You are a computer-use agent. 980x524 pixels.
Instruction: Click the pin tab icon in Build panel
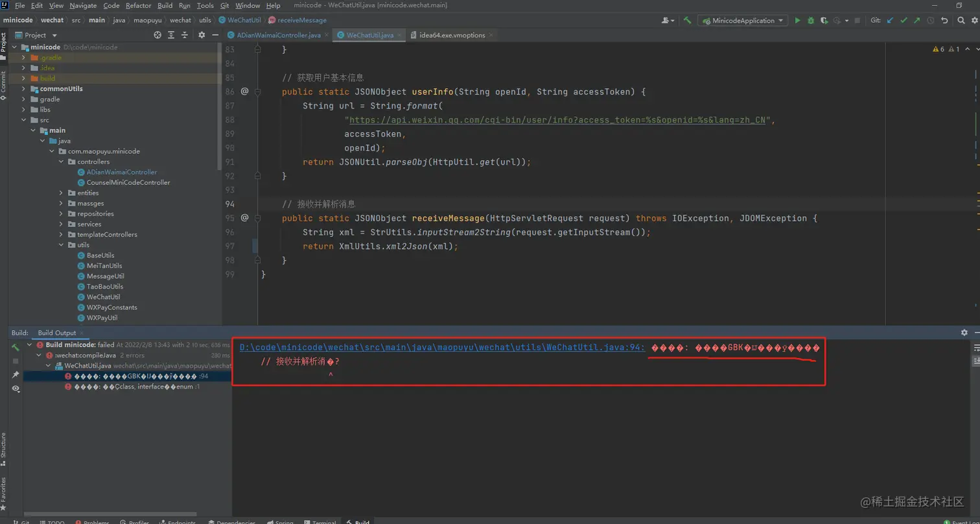(16, 375)
